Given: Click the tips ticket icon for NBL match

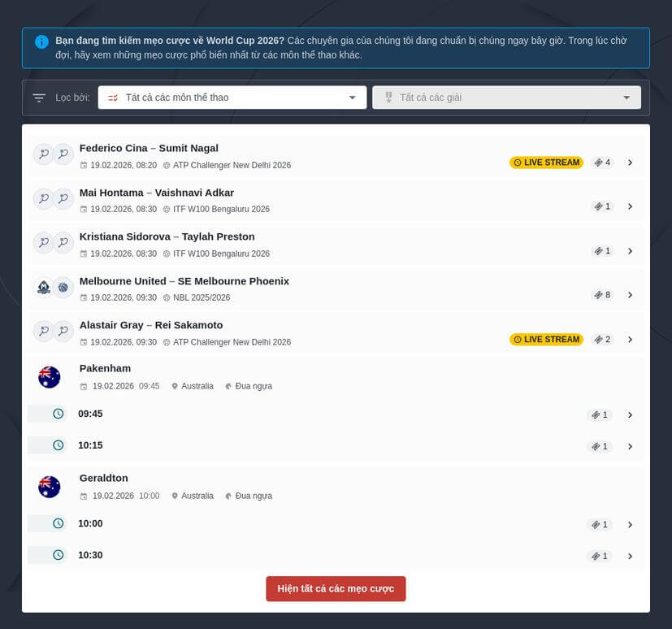Looking at the screenshot, I should point(598,295).
